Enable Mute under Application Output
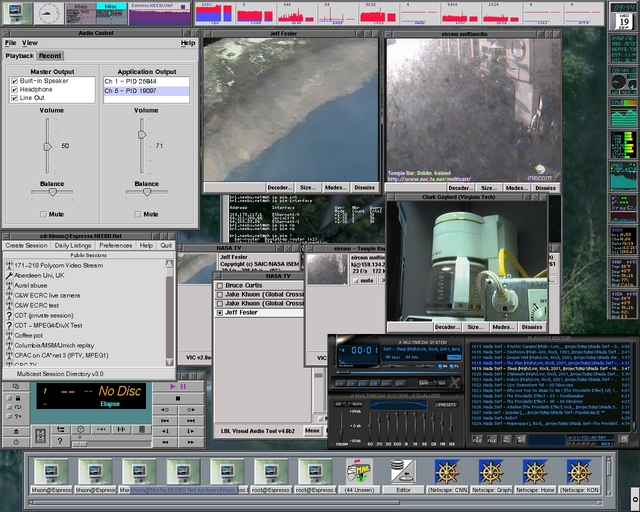This screenshot has height=512, width=640. coord(138,214)
